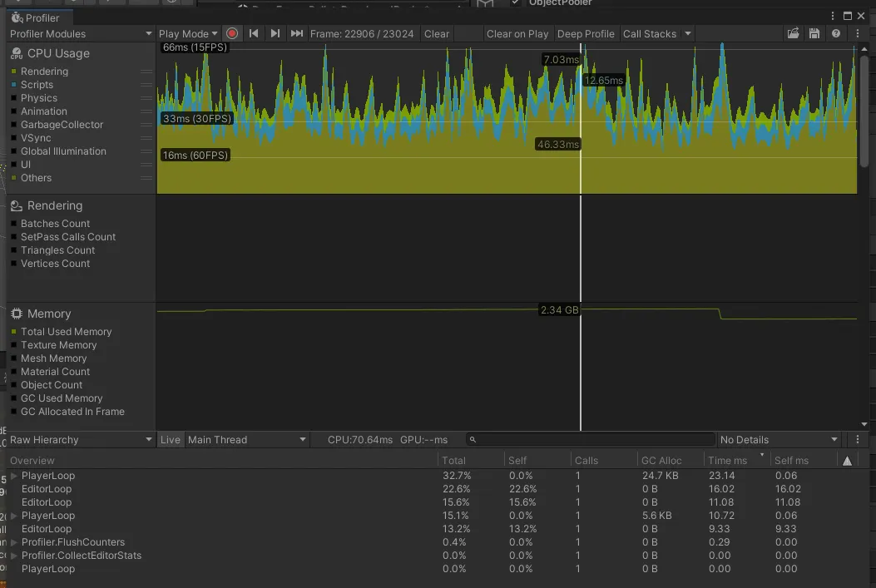The width and height of the screenshot is (876, 588).
Task: Step to the previous frame
Action: click(254, 34)
